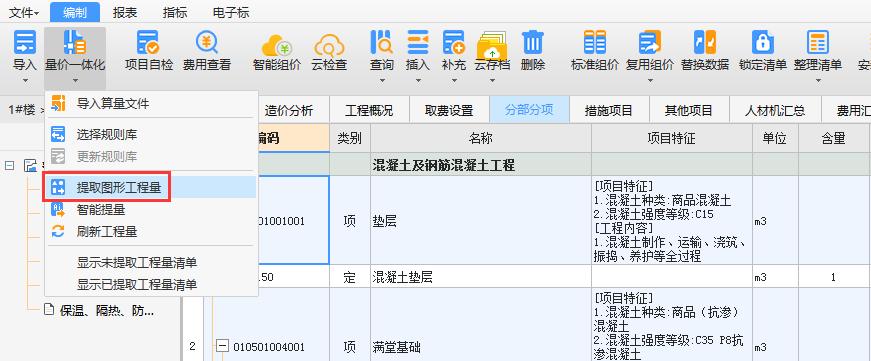This screenshot has width=871, height=361.
Task: Collapse the project tree root node
Action: point(9,166)
